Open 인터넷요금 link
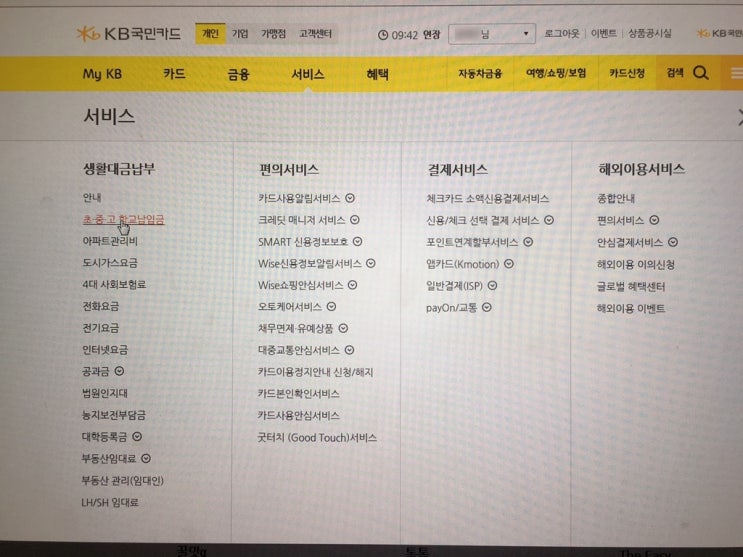The height and width of the screenshot is (557, 743). point(105,350)
